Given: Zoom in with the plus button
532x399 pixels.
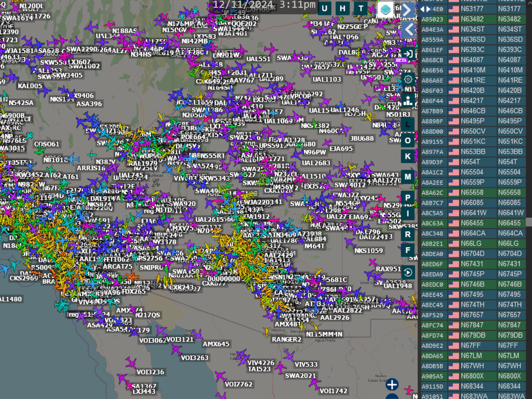Looking at the screenshot, I should (392, 384).
